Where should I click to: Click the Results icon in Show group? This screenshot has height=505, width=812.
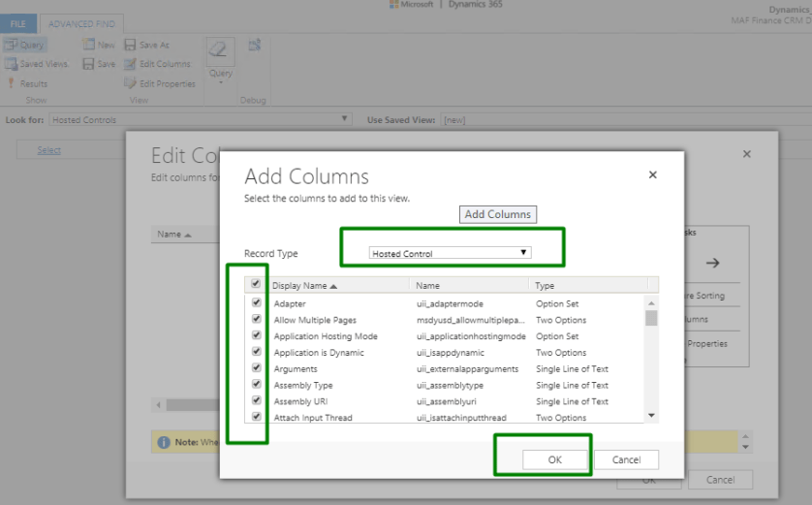pos(11,83)
